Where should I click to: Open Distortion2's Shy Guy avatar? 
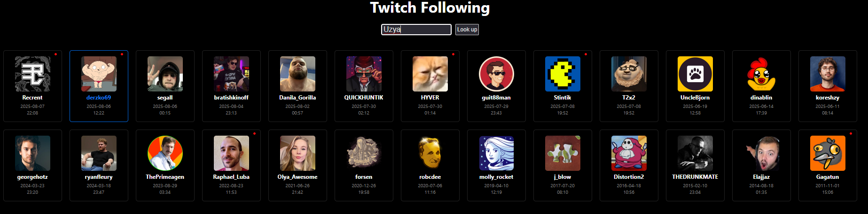point(629,153)
